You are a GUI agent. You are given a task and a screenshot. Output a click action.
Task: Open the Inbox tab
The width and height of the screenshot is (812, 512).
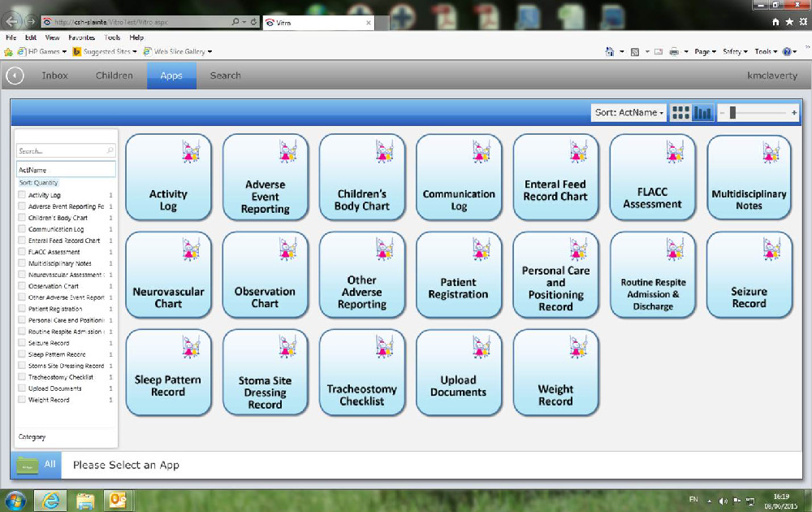(x=55, y=76)
